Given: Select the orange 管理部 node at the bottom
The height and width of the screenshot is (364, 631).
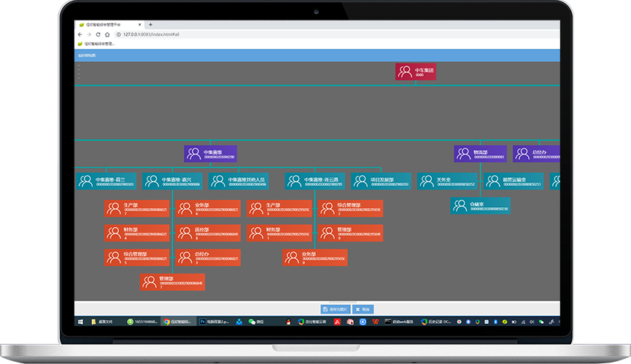Looking at the screenshot, I should (172, 282).
